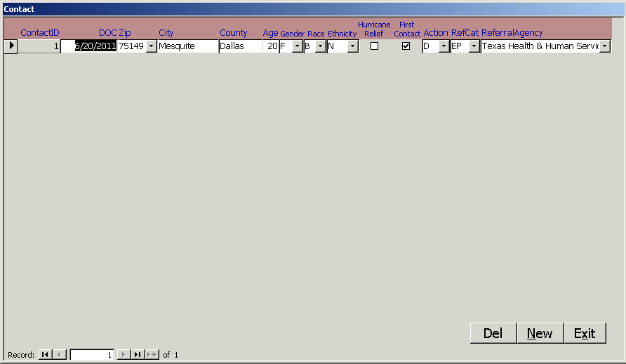Expand the Gender dropdown list
626x364 pixels.
pos(297,46)
